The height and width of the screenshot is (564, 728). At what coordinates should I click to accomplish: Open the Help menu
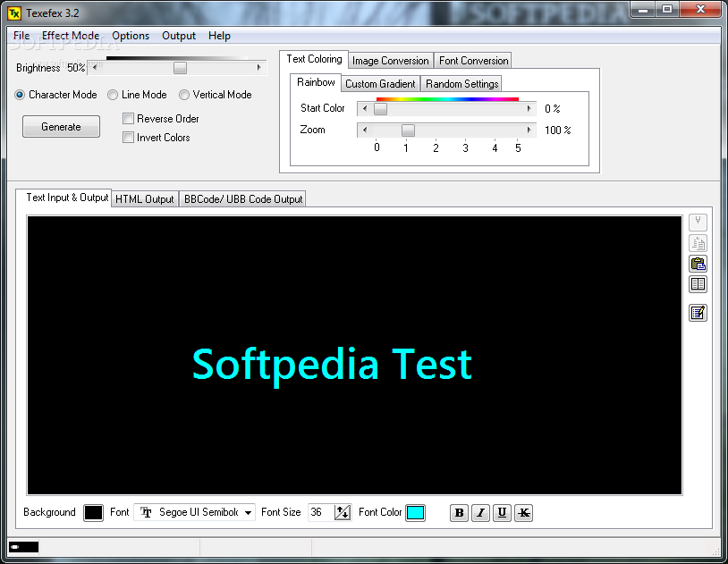pos(219,36)
